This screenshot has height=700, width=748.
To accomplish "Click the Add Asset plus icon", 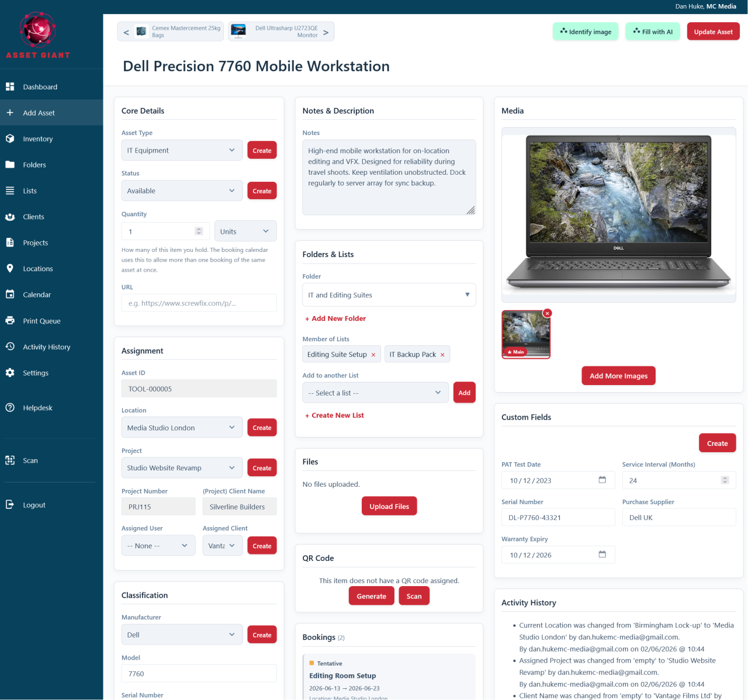I will (x=10, y=113).
